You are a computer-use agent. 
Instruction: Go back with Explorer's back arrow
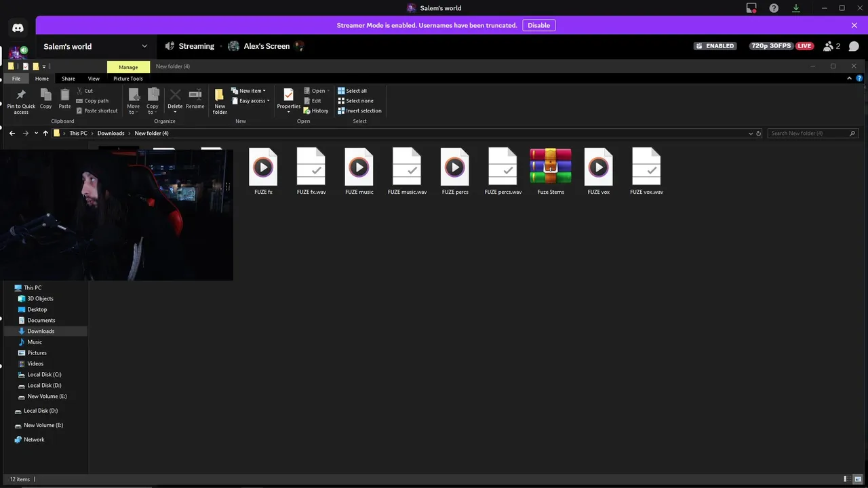click(x=12, y=134)
